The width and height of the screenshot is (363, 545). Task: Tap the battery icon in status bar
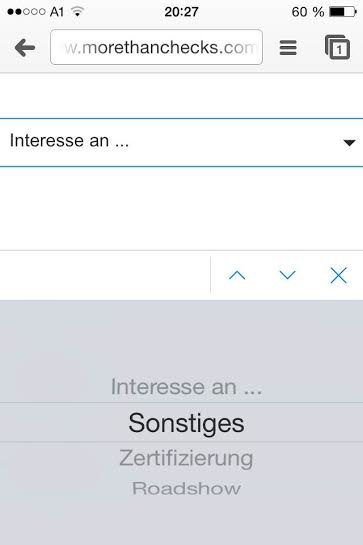(x=343, y=12)
